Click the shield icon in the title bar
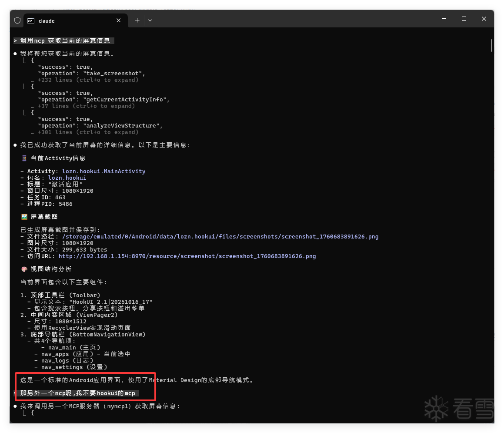Screen dimensions: 504x433 (x=17, y=20)
